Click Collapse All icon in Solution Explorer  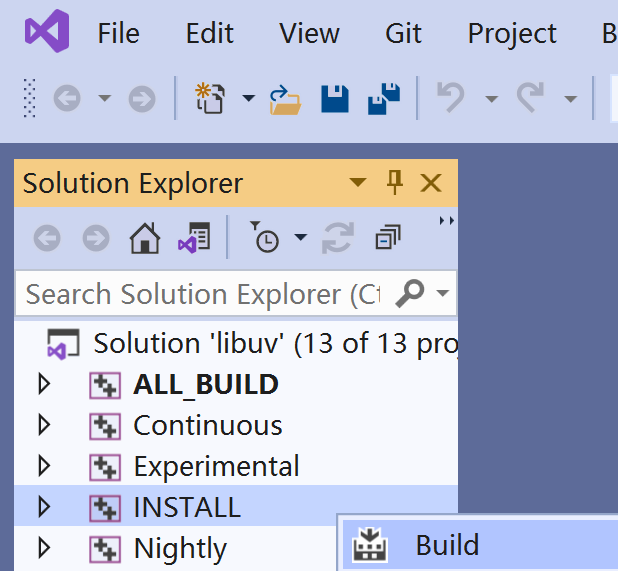click(x=387, y=238)
